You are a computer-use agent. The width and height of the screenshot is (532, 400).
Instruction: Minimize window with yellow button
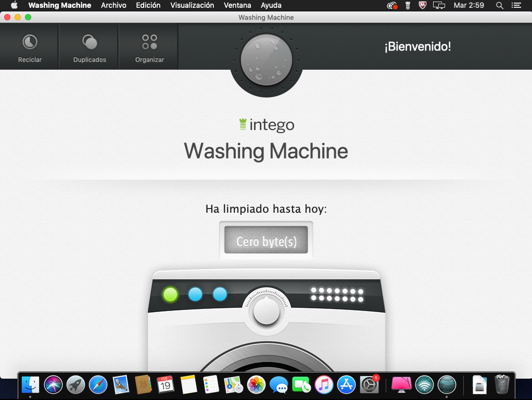[18, 17]
